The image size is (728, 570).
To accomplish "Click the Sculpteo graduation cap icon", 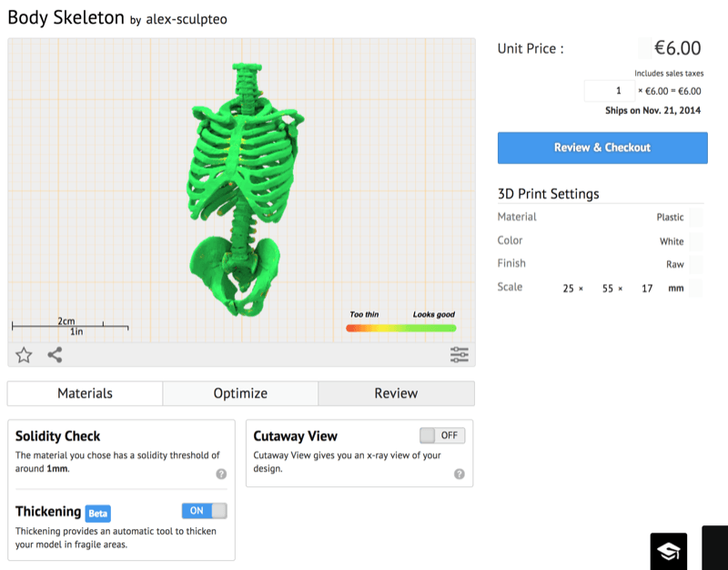I will click(668, 550).
